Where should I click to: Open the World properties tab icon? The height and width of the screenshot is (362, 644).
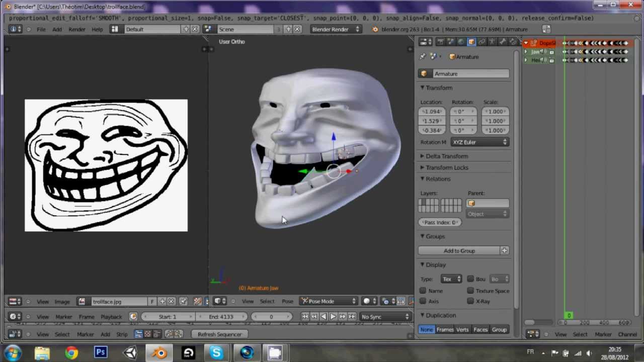pyautogui.click(x=461, y=42)
